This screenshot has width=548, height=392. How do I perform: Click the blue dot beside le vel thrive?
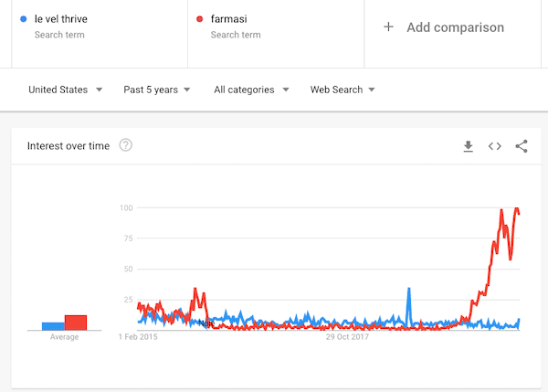point(24,19)
